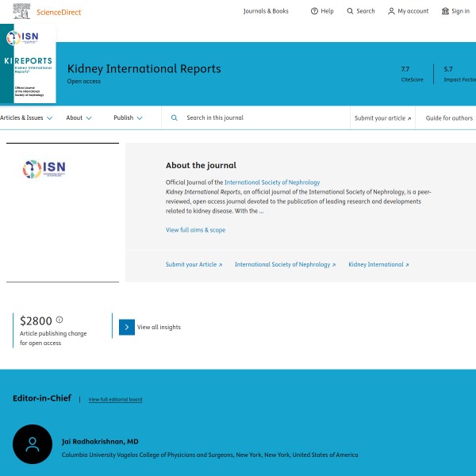Open View full editorial board link
This screenshot has width=476, height=476.
[115, 399]
